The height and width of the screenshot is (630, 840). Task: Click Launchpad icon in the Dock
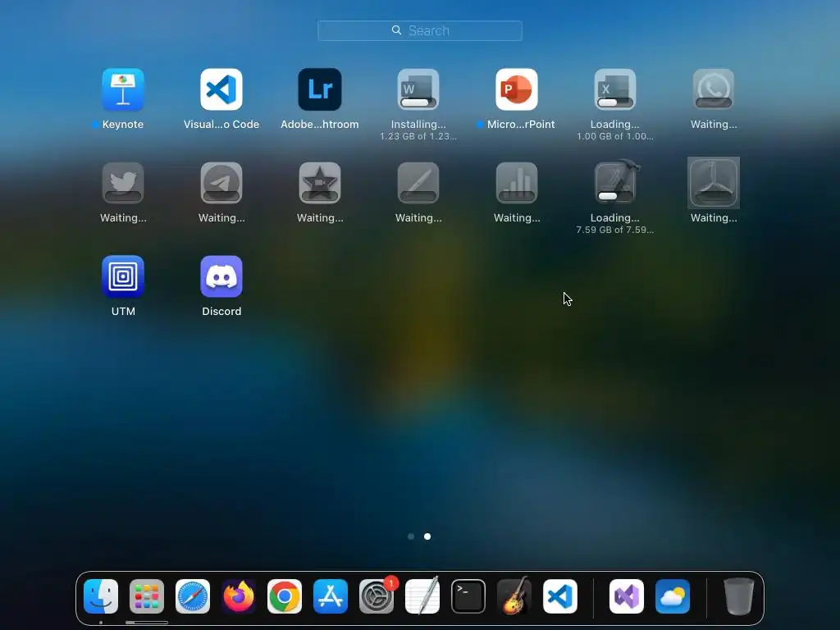click(147, 596)
